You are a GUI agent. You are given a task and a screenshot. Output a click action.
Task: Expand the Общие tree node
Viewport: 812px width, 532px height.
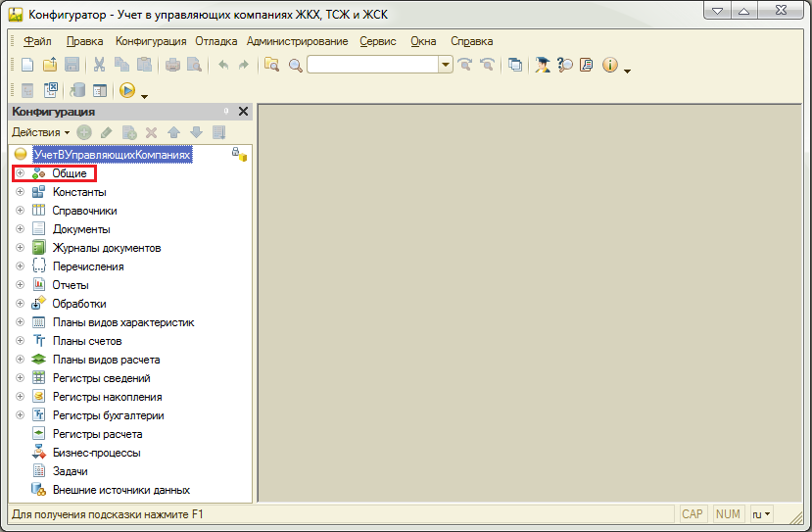click(x=20, y=173)
